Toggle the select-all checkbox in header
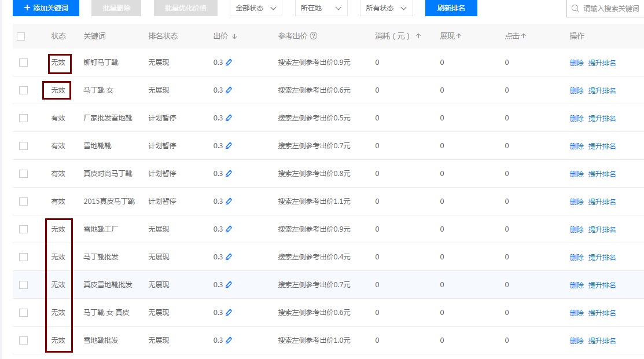 point(21,36)
